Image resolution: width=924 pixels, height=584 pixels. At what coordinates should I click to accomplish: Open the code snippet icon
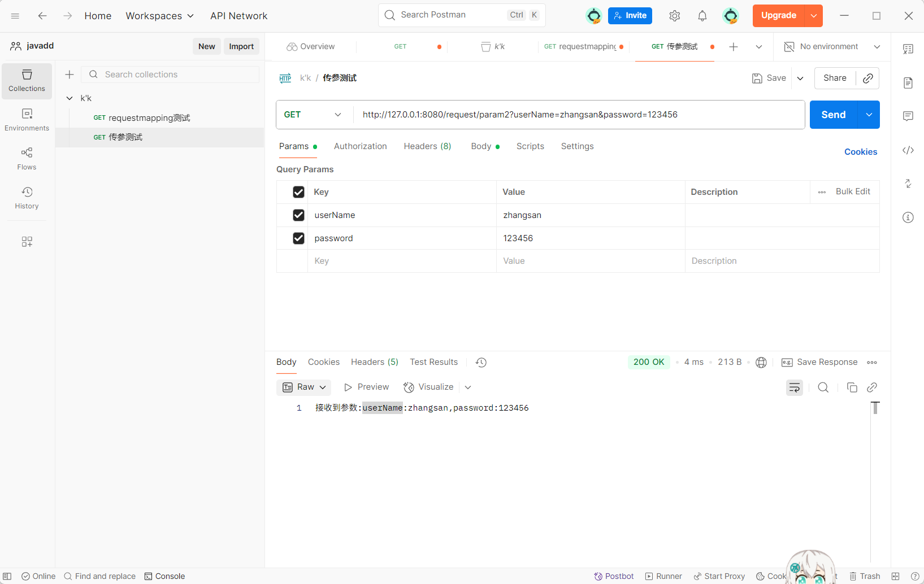908,150
